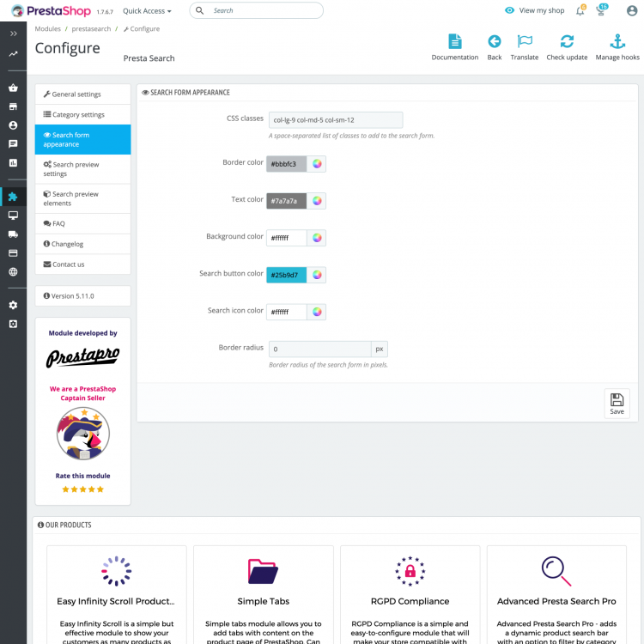644x644 pixels.
Task: Open the Changelog tab
Action: point(83,244)
